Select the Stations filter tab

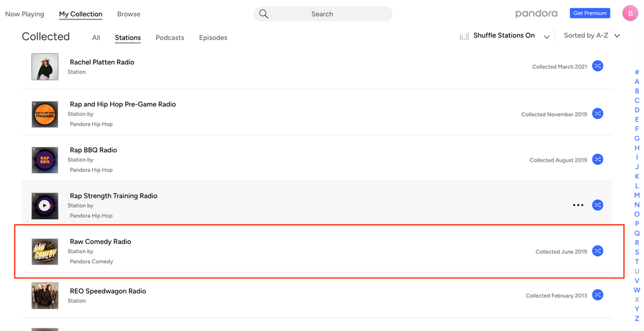click(x=128, y=38)
